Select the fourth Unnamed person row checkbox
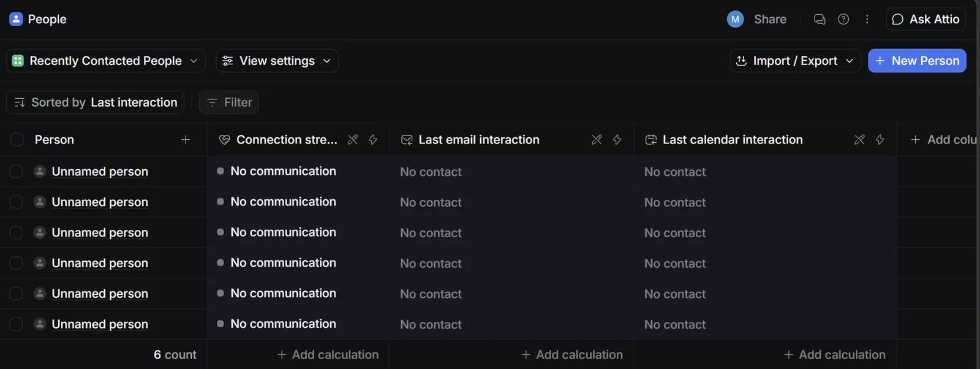This screenshot has width=980, height=369. pos(17,263)
